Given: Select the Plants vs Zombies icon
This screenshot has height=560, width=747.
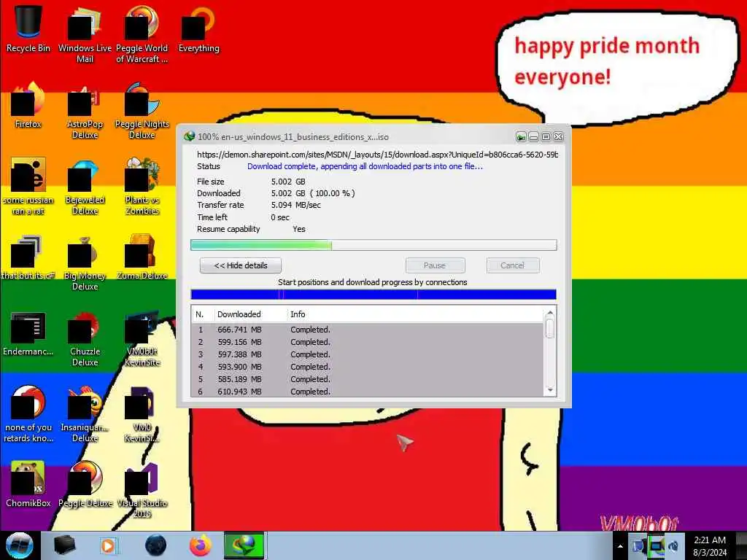Looking at the screenshot, I should point(142,186).
